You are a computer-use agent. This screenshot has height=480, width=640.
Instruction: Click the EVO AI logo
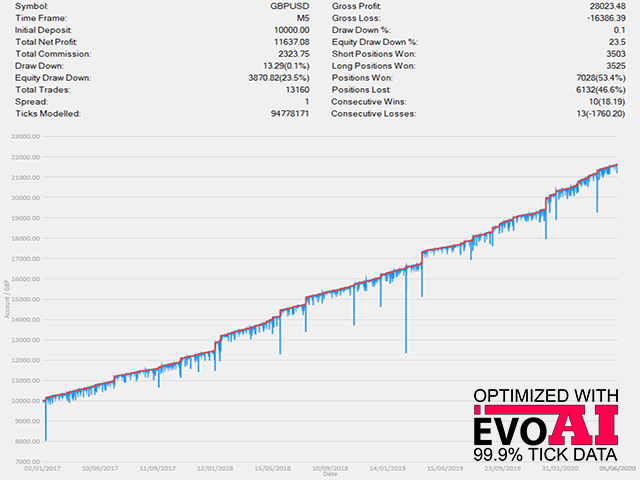click(x=546, y=425)
